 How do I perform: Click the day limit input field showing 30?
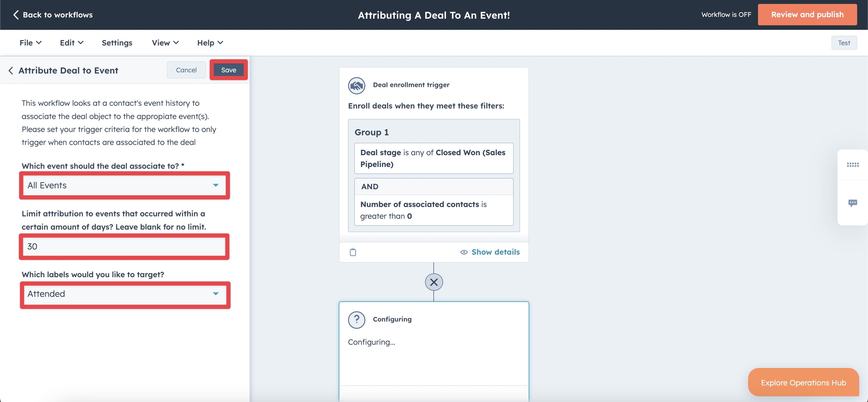tap(124, 247)
